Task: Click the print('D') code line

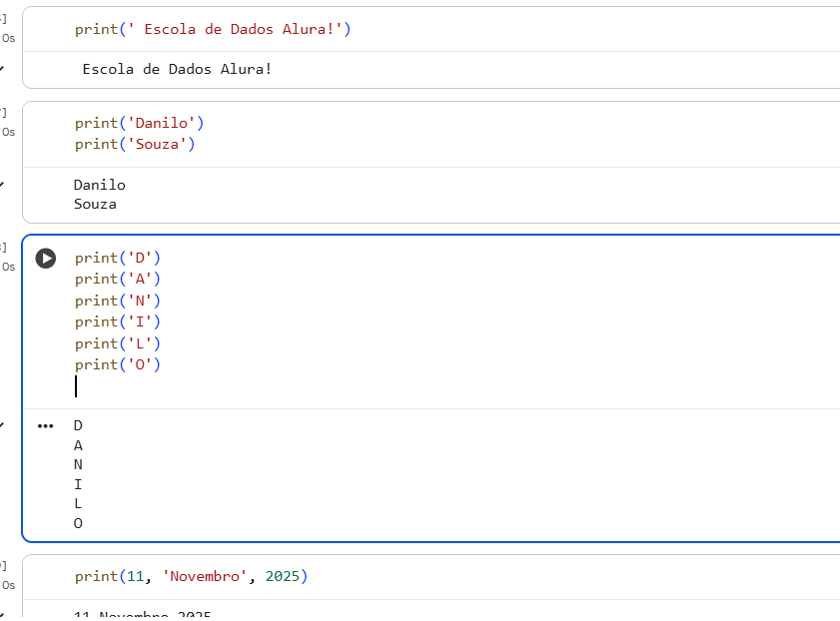Action: pyautogui.click(x=118, y=258)
